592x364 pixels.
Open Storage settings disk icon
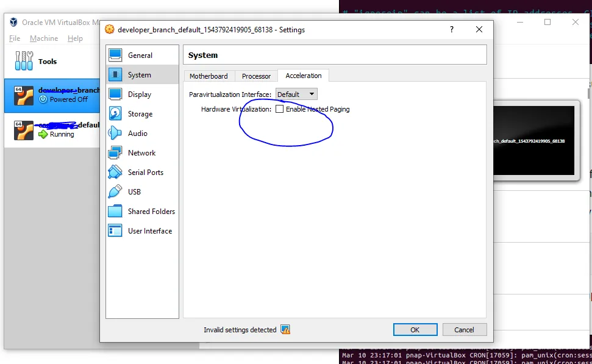pyautogui.click(x=115, y=113)
